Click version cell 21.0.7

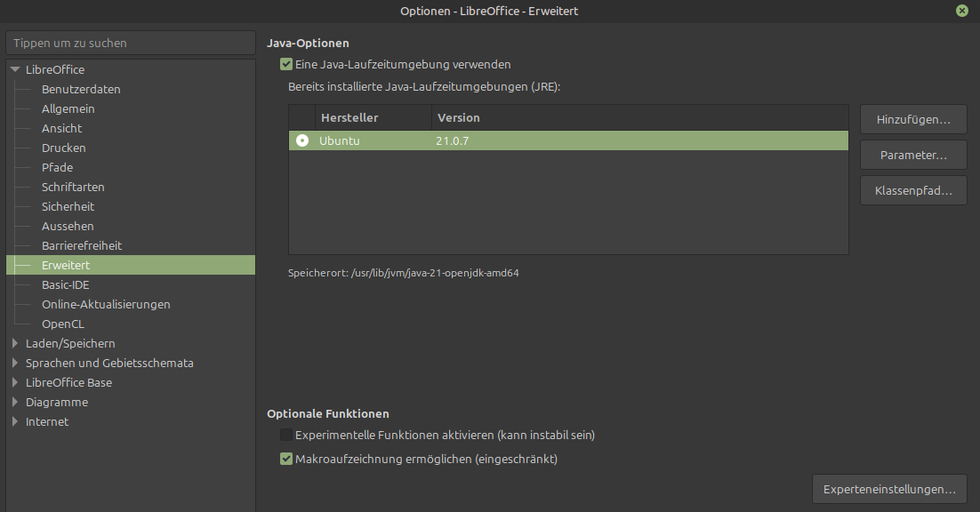coord(453,140)
